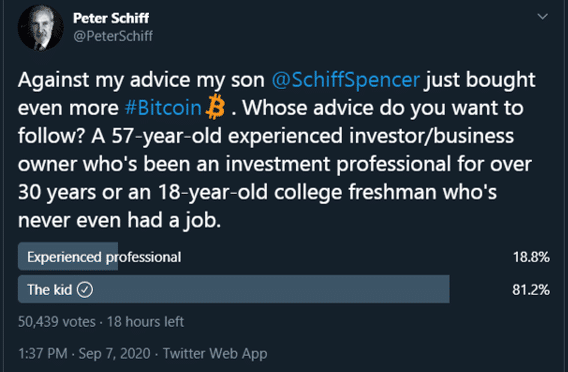Screen dimensions: 568x372
Task: Click the 18 hours left label
Action: click(x=145, y=322)
